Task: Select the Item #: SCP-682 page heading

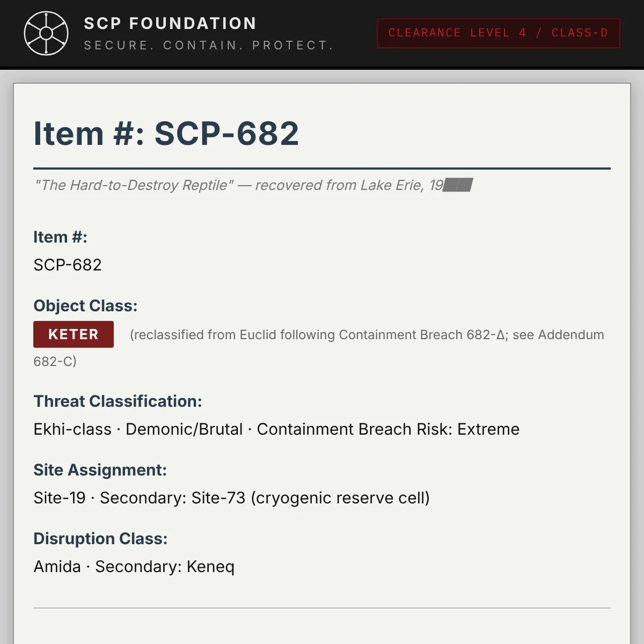Action: (x=166, y=133)
